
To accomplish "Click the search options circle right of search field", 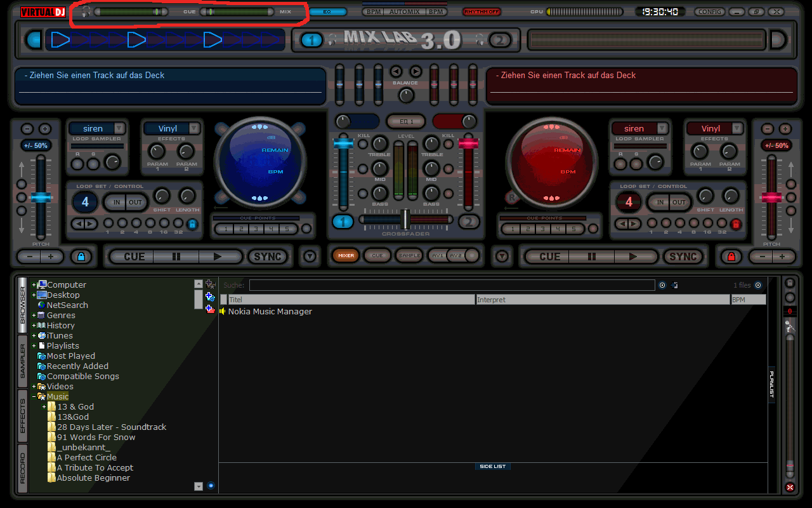I will click(662, 285).
